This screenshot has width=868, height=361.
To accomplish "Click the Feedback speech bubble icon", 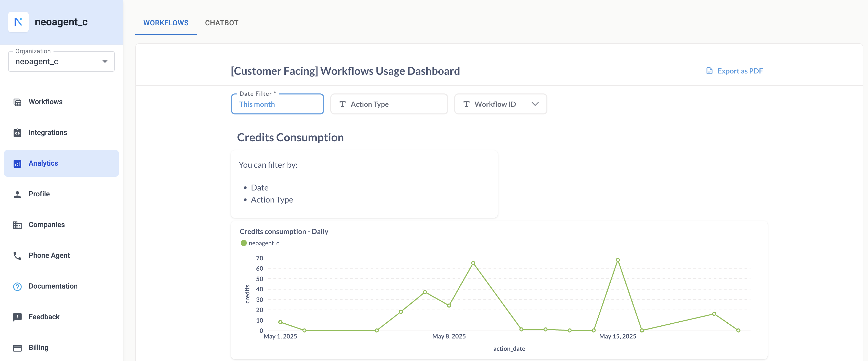I will (17, 317).
